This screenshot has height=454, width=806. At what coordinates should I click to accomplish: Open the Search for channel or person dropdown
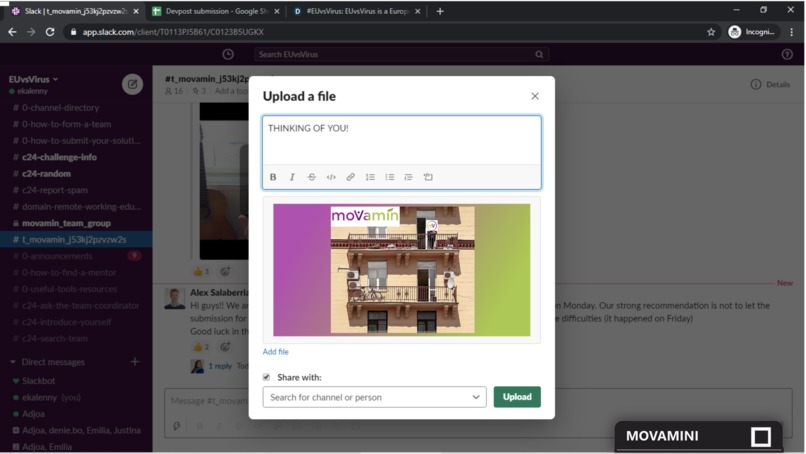tap(374, 397)
